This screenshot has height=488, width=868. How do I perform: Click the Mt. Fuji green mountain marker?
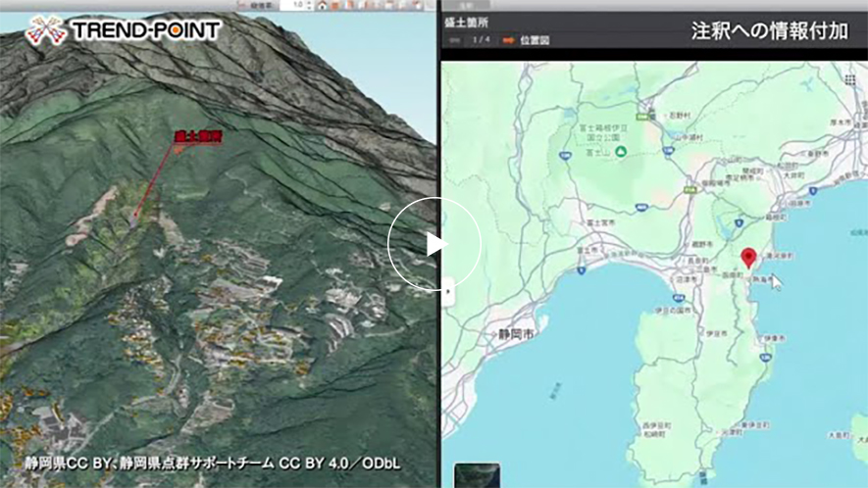pos(621,151)
